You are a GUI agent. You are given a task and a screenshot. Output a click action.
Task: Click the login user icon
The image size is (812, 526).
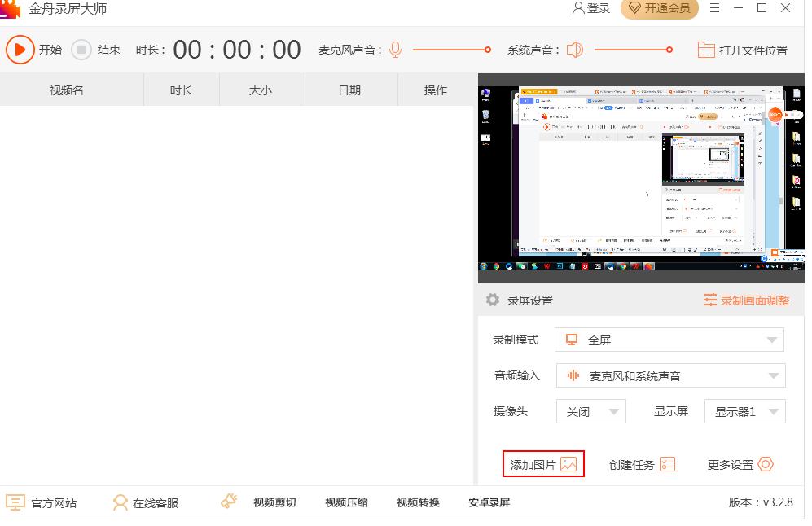[x=578, y=8]
